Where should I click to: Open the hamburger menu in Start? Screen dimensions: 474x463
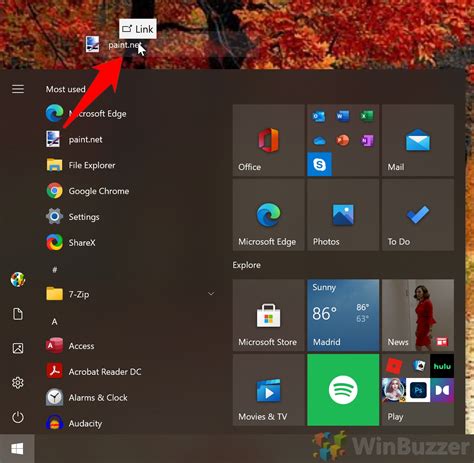click(18, 89)
